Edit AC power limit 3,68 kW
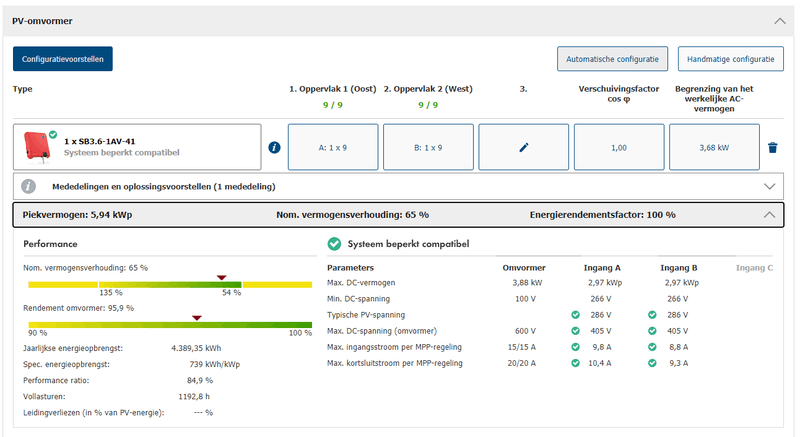 point(714,147)
